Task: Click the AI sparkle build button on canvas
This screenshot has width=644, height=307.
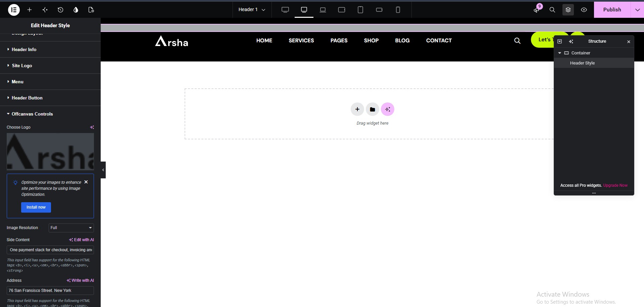Action: tap(388, 109)
